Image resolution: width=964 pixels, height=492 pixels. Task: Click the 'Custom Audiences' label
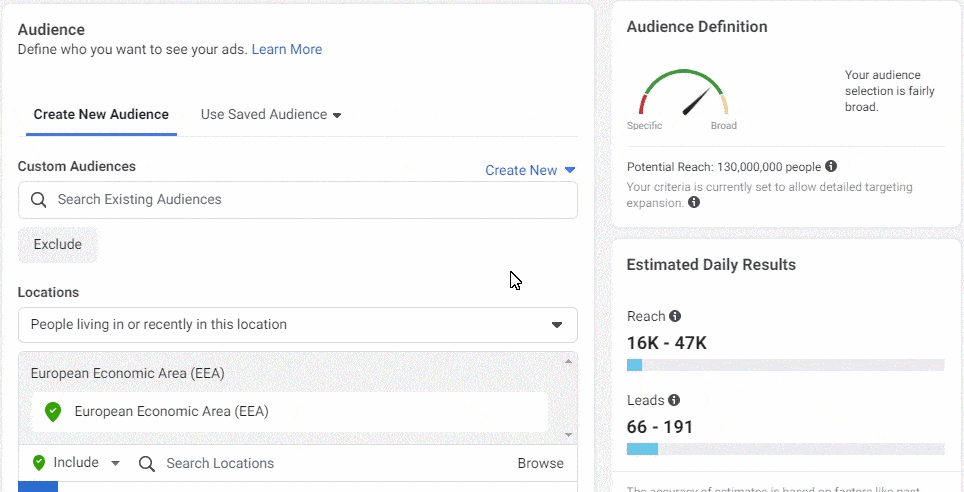77,166
